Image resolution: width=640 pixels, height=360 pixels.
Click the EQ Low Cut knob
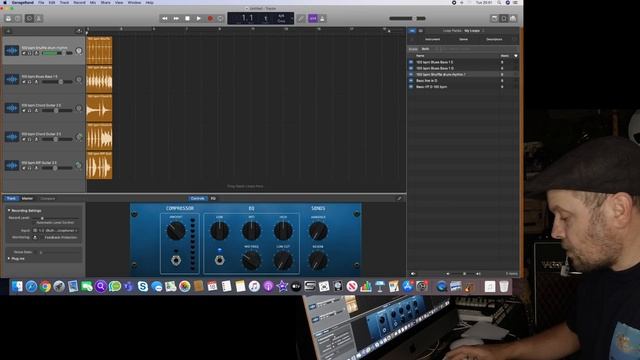[283, 260]
